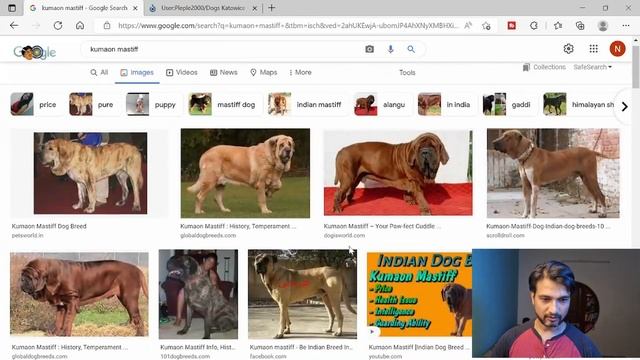Open Google quick settings gear icon
The image size is (640, 360).
568,49
